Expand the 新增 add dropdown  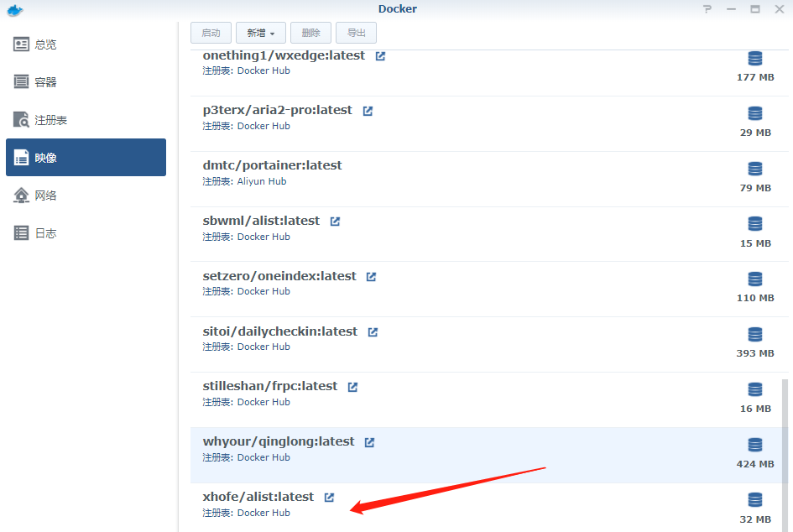[x=260, y=33]
